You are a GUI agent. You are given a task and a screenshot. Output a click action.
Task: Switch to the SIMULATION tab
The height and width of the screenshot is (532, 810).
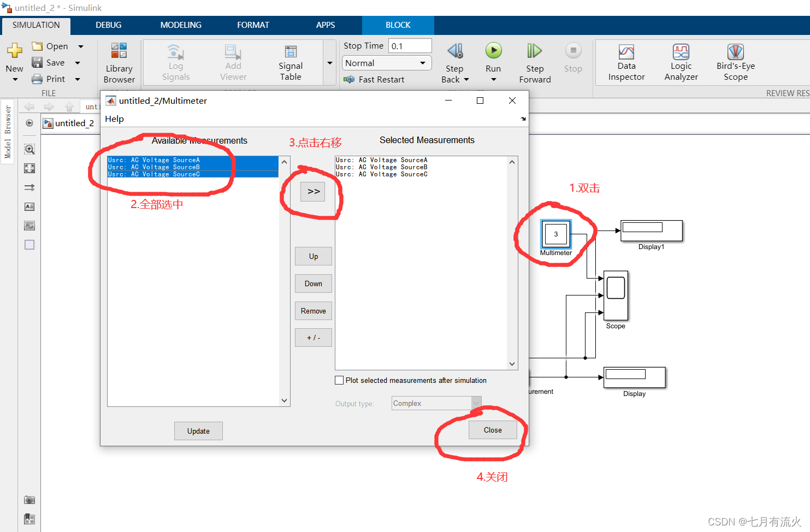pyautogui.click(x=36, y=25)
